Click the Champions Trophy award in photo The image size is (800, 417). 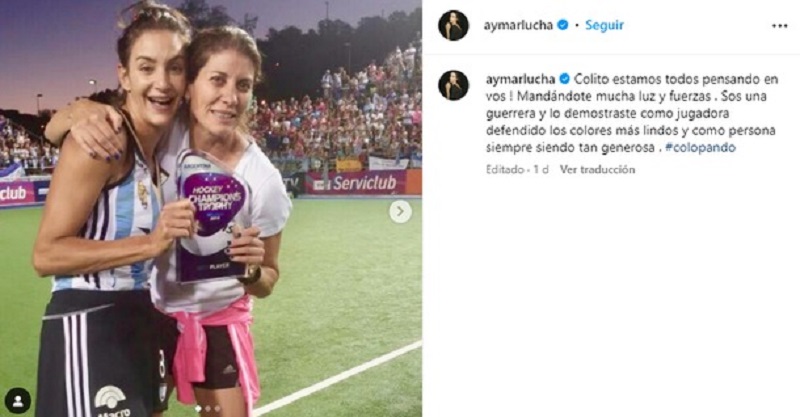(x=211, y=216)
